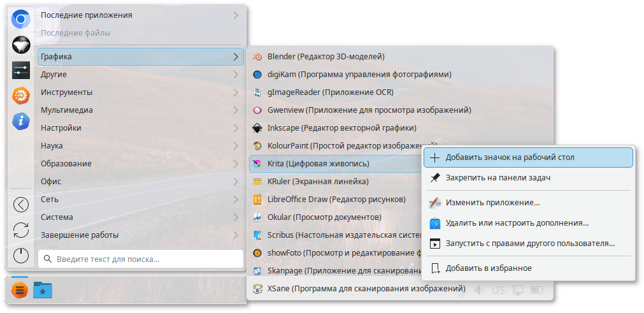Click the battery tray icon
This screenshot has width=644, height=313.
coord(537,291)
